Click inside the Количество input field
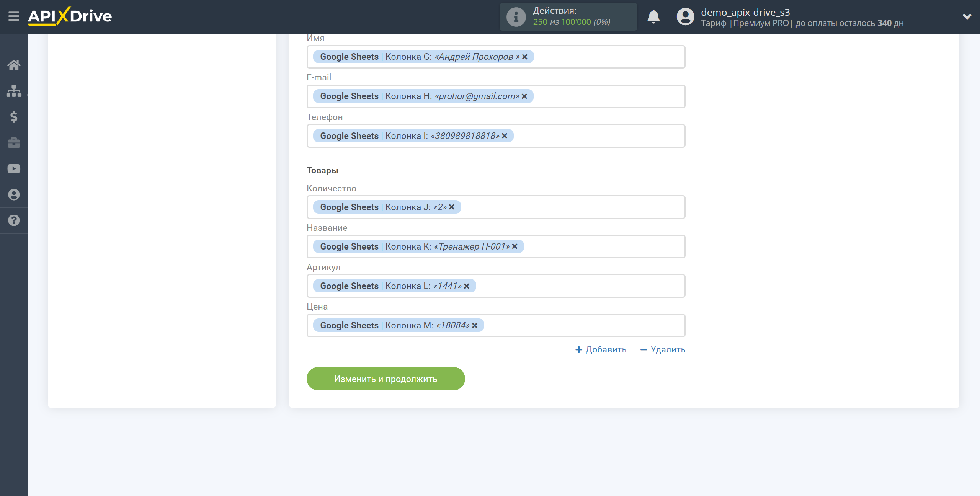The width and height of the screenshot is (980, 496). pos(496,207)
